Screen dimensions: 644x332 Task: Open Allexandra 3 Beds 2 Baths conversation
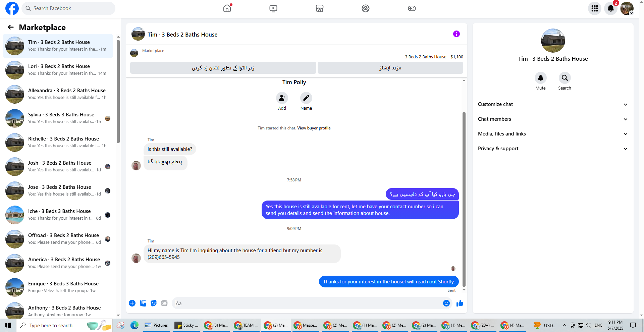tap(58, 94)
